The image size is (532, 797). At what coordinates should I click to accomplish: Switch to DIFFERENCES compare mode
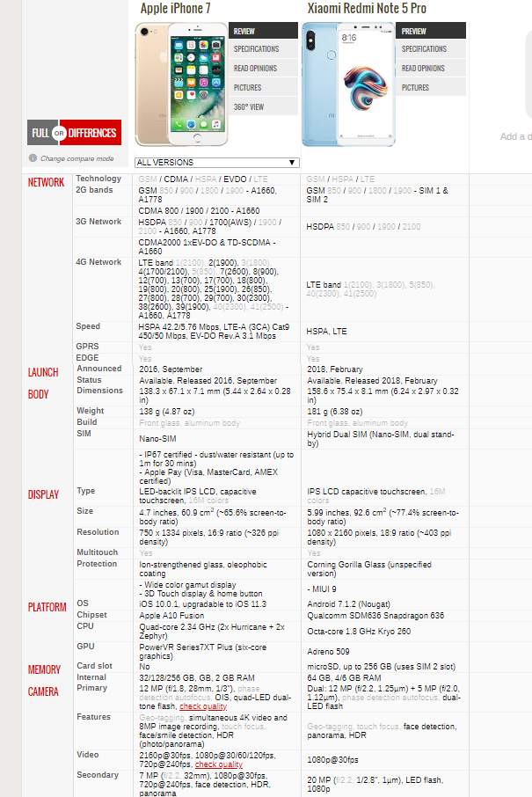[92, 133]
